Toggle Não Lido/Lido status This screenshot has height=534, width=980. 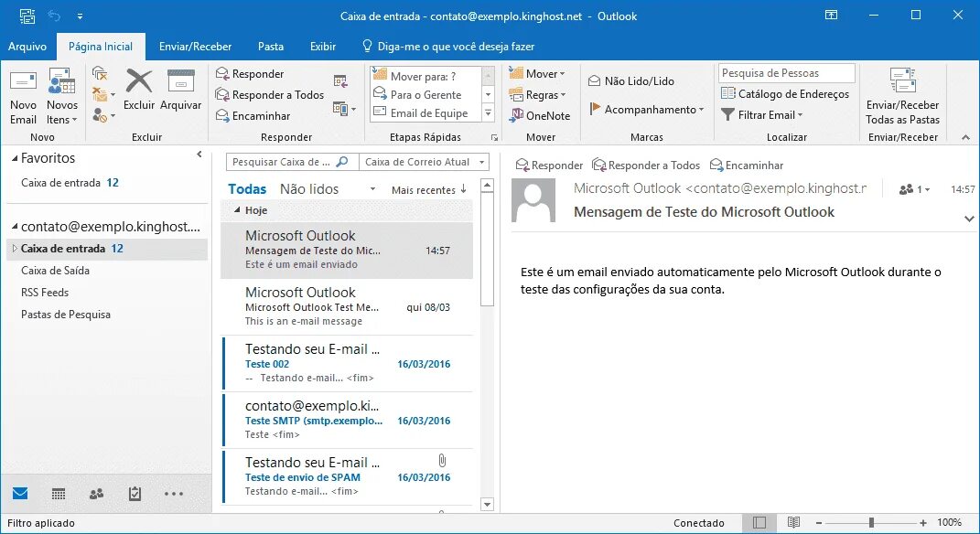631,80
